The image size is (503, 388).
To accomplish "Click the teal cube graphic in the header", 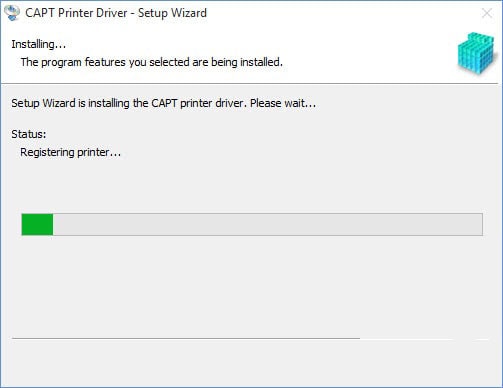I will click(476, 53).
